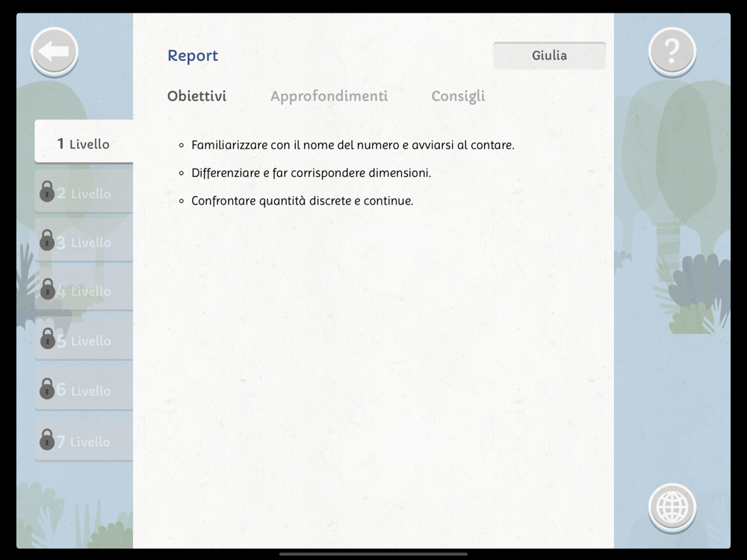
Task: Select the locked 7 Livello tab
Action: tap(84, 440)
